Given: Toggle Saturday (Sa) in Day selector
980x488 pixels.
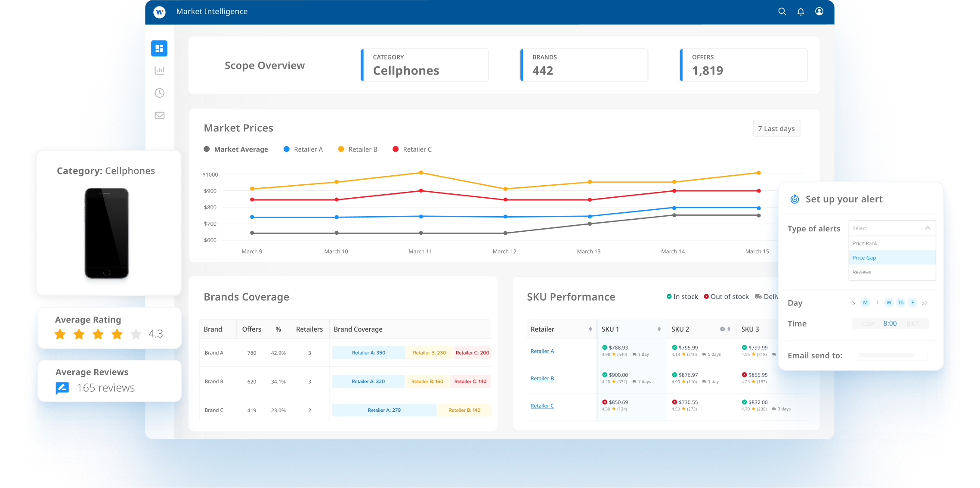Looking at the screenshot, I should 924,303.
